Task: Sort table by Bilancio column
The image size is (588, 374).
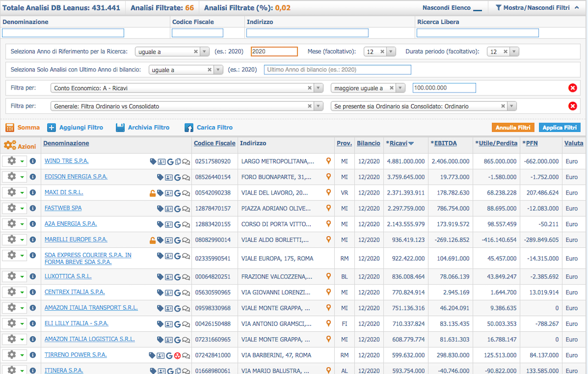Action: (x=368, y=143)
